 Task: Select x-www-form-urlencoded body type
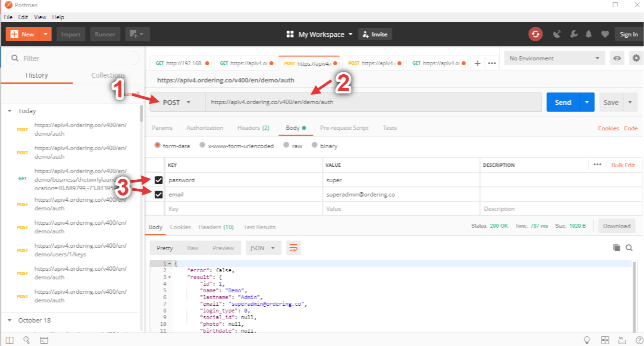coord(202,145)
